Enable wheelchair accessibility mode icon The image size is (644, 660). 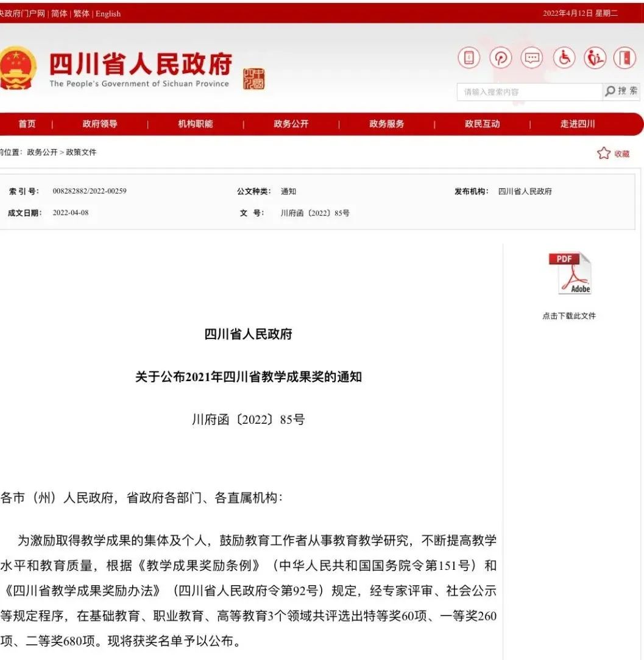tap(564, 58)
